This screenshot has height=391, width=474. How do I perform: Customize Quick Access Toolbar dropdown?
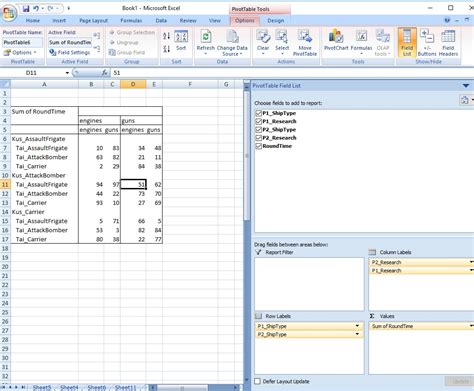tap(68, 8)
